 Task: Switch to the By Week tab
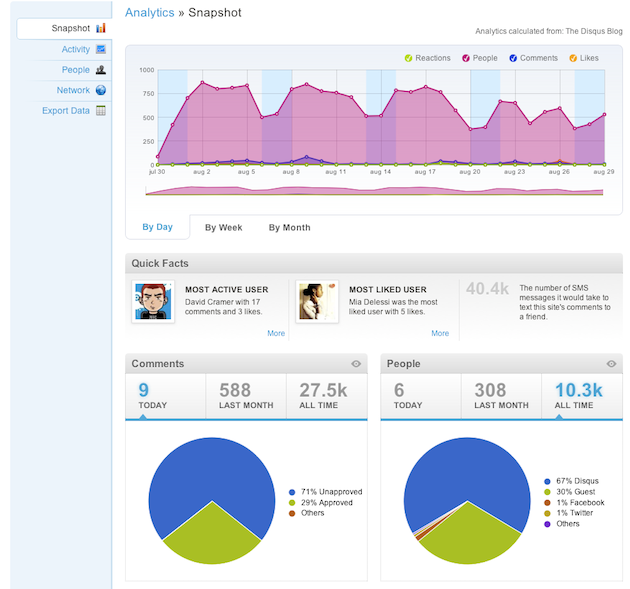tap(224, 227)
